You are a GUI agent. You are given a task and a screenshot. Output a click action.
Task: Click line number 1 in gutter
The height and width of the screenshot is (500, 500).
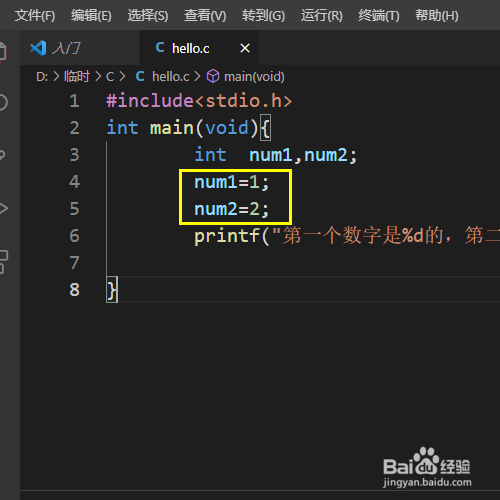74,101
